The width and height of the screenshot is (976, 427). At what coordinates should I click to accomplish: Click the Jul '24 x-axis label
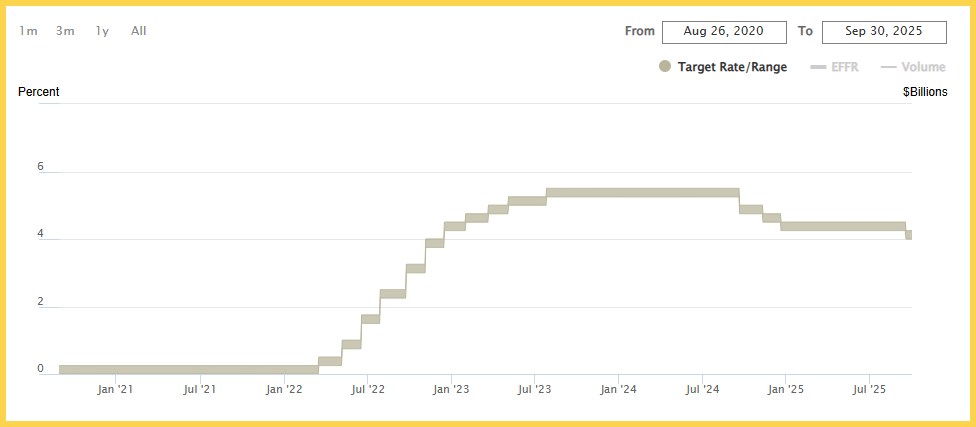click(703, 389)
